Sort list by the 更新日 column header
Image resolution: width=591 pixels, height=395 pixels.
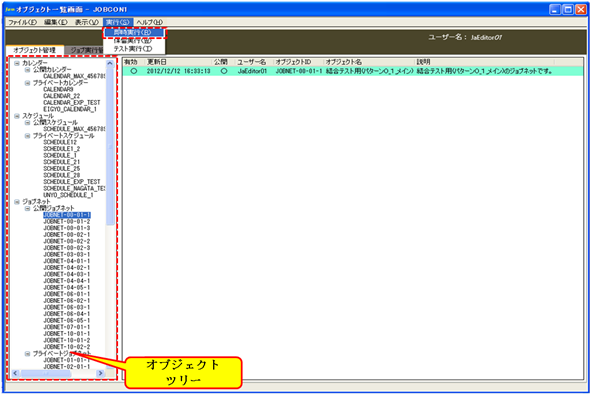(179, 62)
